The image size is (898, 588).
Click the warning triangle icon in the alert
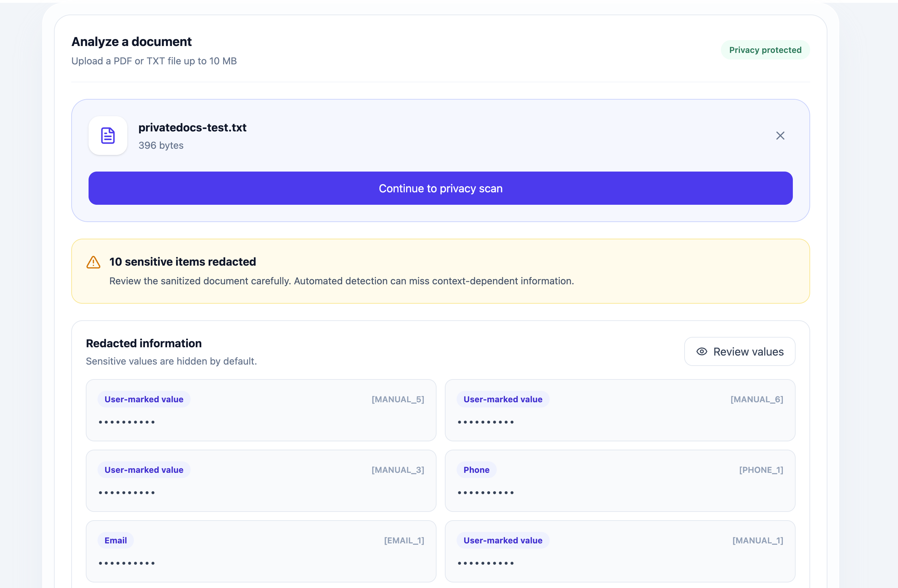pyautogui.click(x=93, y=262)
